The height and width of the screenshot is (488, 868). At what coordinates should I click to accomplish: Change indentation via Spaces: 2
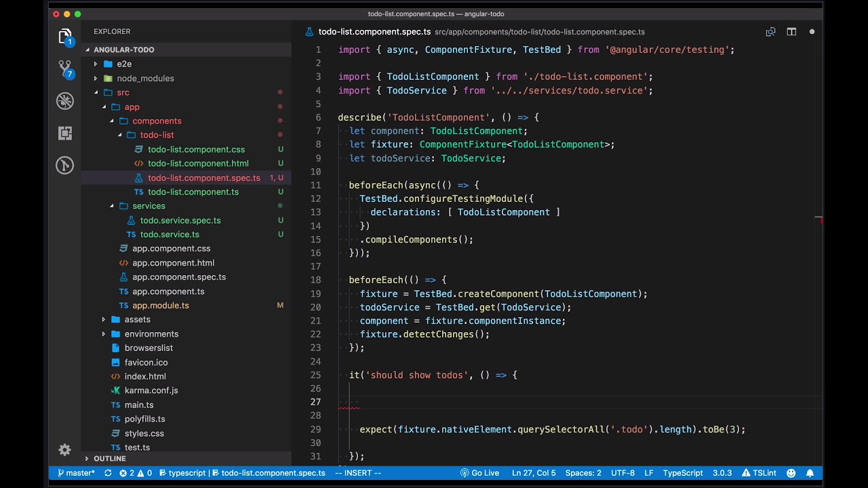point(583,473)
